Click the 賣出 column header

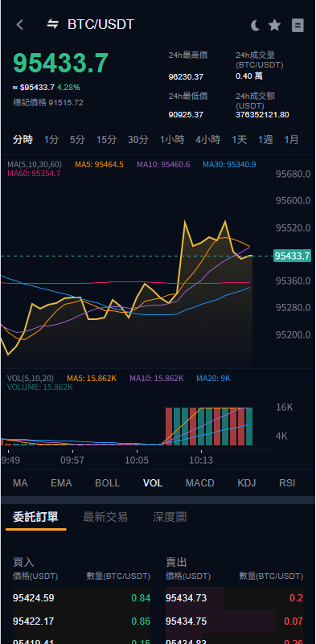pos(176,562)
